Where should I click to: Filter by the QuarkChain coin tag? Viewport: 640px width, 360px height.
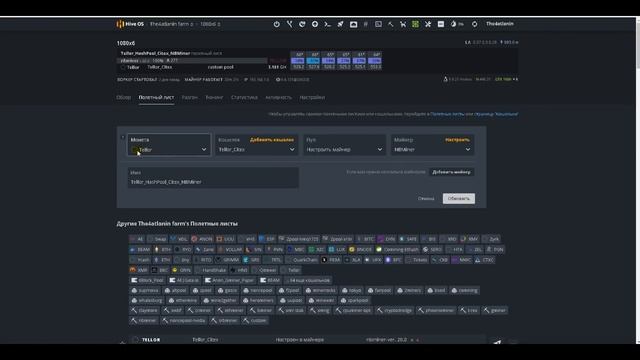302,260
